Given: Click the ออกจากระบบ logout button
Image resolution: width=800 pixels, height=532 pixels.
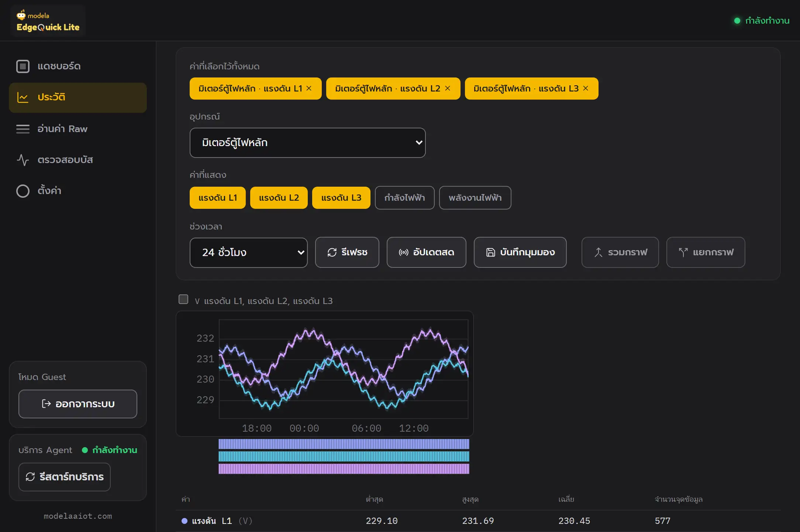Looking at the screenshot, I should (x=78, y=404).
